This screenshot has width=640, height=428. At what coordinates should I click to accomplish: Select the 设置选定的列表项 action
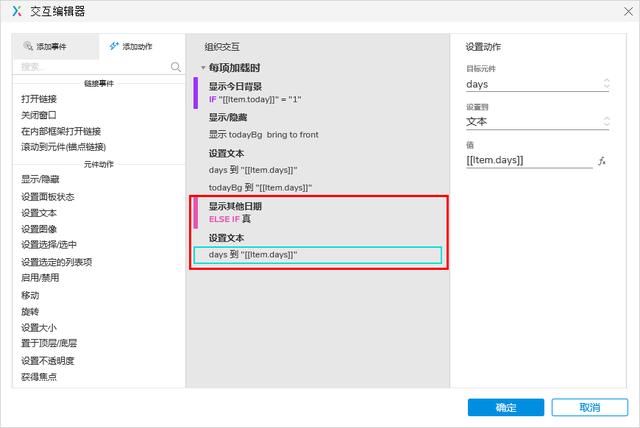click(x=56, y=262)
